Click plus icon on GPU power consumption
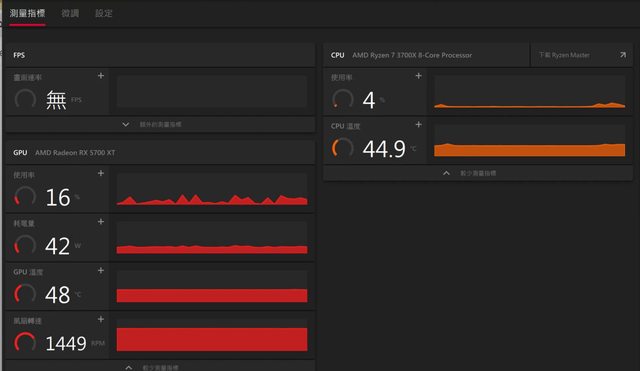The image size is (640, 371). [x=101, y=222]
